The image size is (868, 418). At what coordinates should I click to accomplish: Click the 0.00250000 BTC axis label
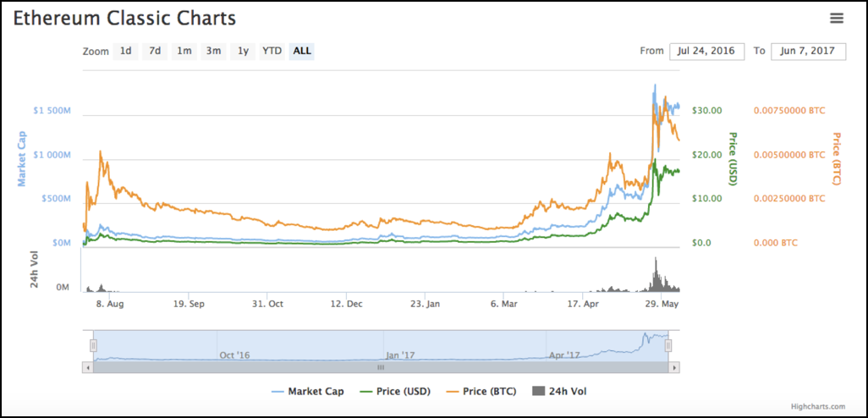pyautogui.click(x=789, y=199)
